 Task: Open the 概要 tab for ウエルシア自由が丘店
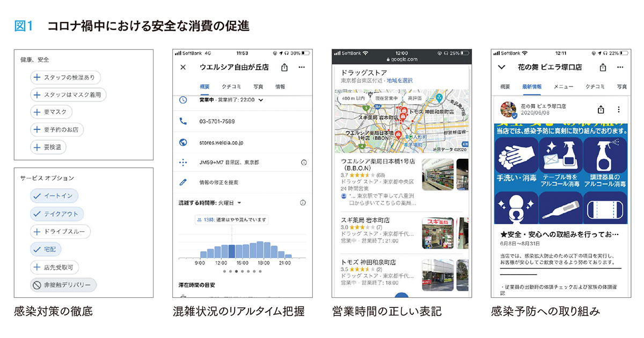[204, 86]
